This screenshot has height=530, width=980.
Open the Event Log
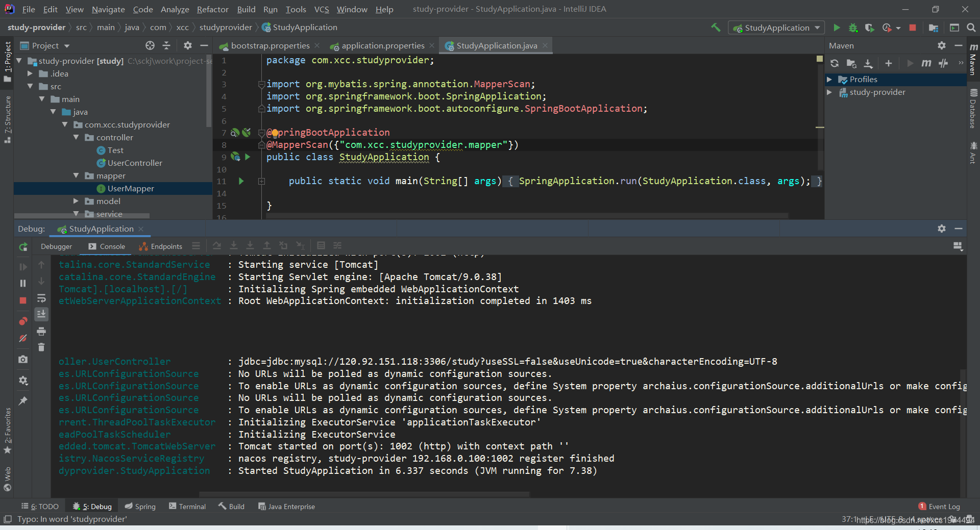click(x=939, y=507)
